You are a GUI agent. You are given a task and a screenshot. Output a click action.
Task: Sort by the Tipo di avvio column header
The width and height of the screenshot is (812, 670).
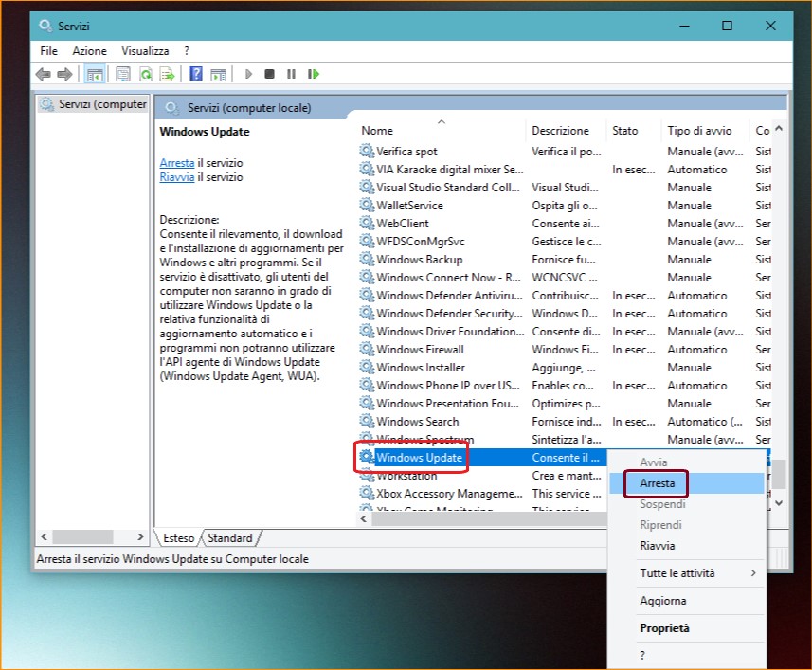coord(705,131)
